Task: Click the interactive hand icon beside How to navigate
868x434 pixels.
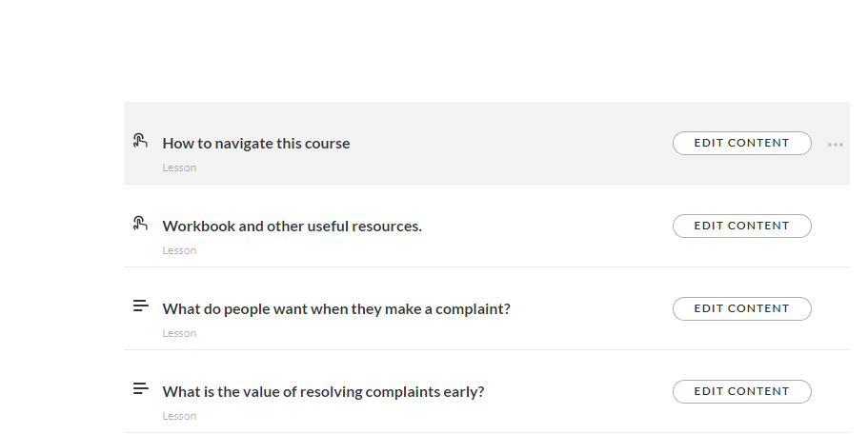Action: point(140,141)
